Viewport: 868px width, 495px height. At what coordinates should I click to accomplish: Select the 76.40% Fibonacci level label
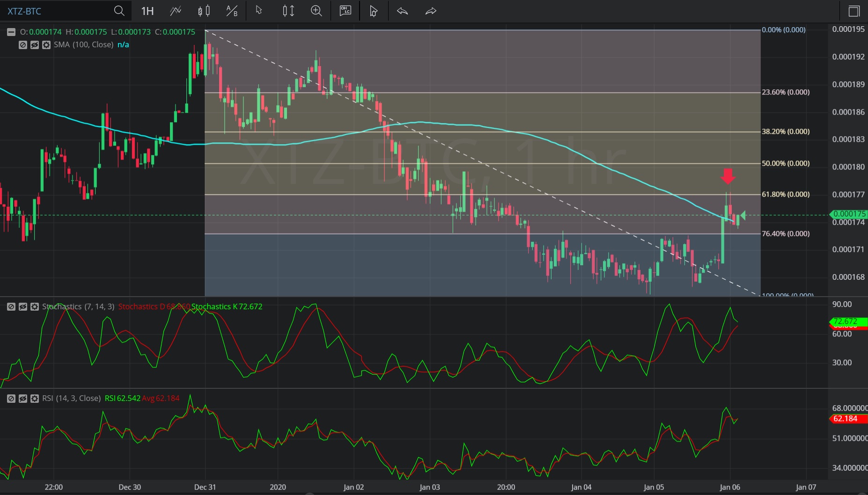pyautogui.click(x=786, y=233)
